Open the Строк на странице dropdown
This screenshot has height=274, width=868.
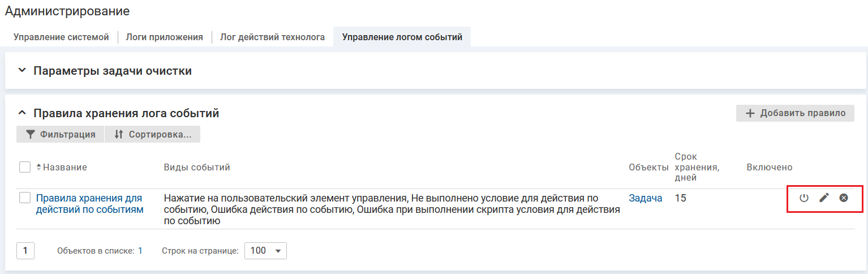click(x=265, y=250)
